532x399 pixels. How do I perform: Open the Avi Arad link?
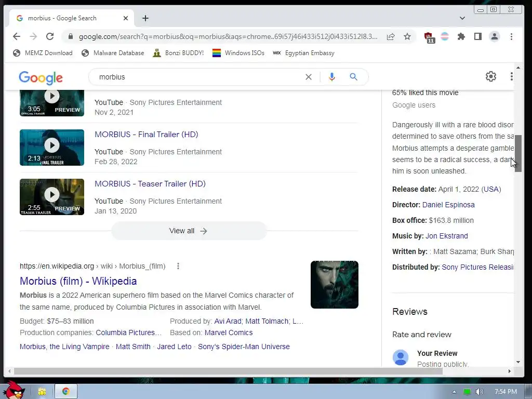(228, 321)
